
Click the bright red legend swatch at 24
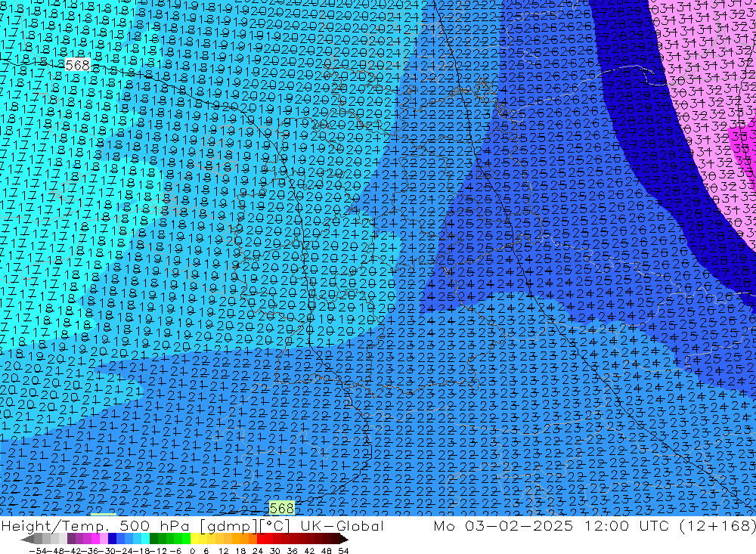point(261,539)
